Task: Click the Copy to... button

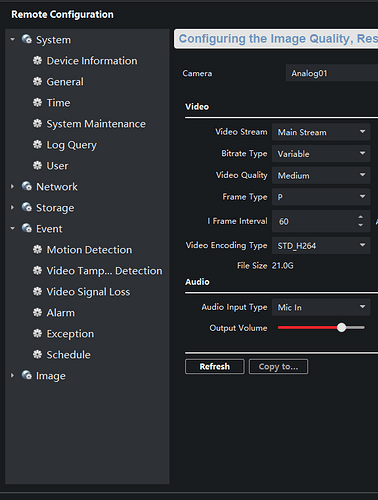Action: 278,367
